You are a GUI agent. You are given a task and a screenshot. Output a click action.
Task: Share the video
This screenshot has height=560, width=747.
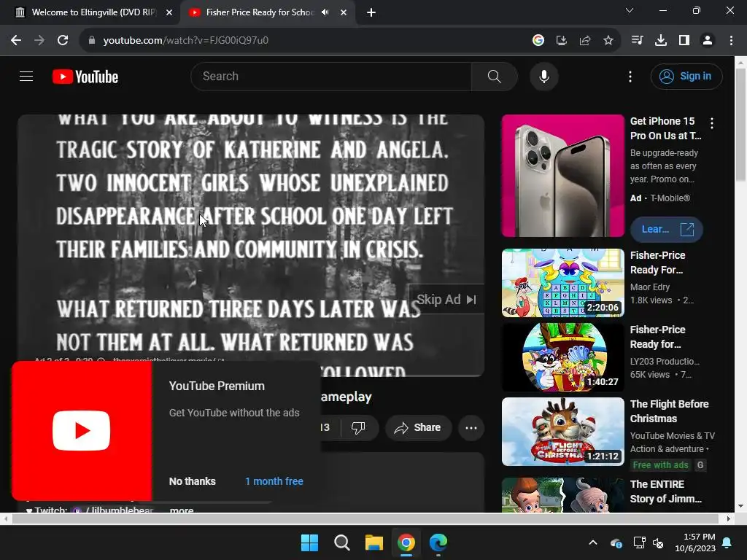click(x=418, y=427)
